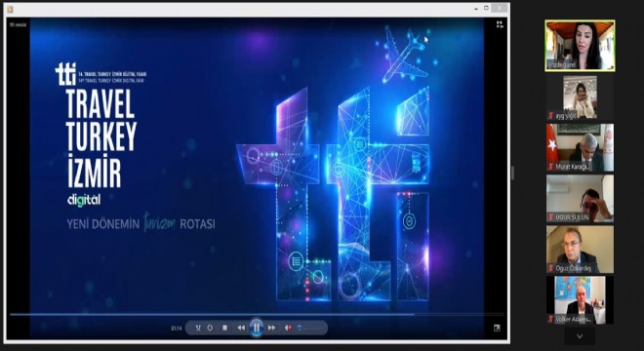Open the view options grid icon
Viewport: 644px width, 351px height.
pos(500,24)
